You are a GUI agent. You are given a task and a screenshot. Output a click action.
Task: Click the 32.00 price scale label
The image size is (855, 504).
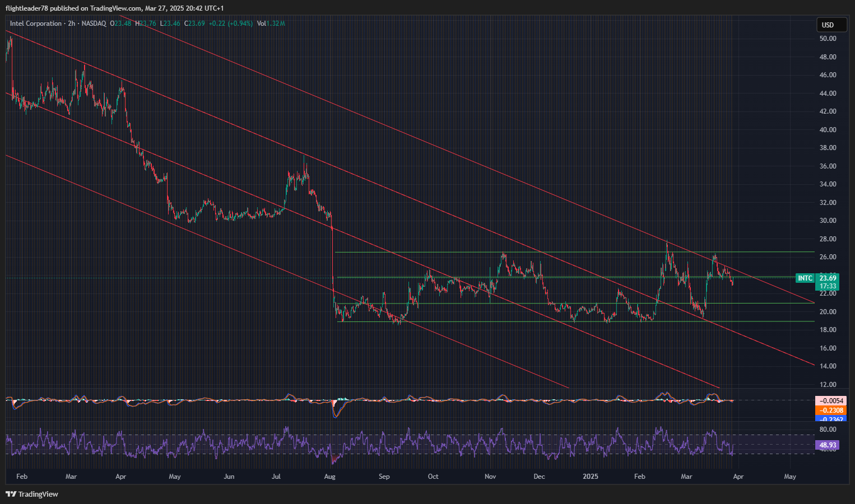click(x=828, y=203)
